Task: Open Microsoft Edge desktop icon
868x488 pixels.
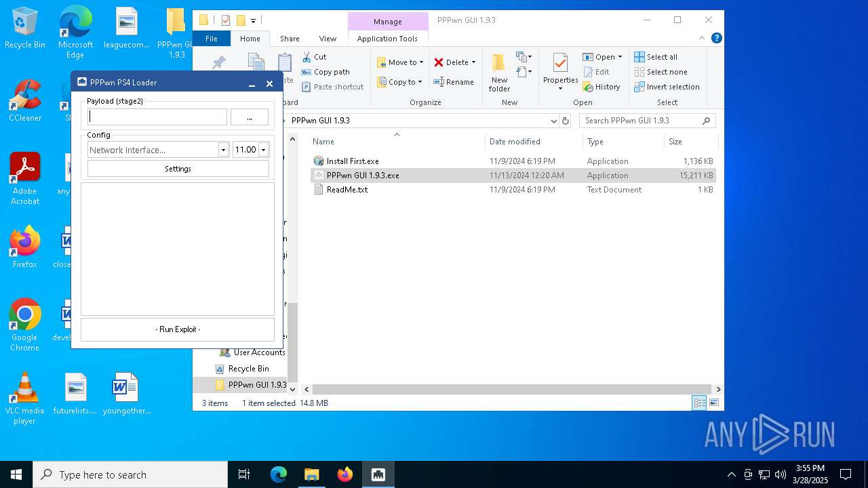Action: pos(75,33)
